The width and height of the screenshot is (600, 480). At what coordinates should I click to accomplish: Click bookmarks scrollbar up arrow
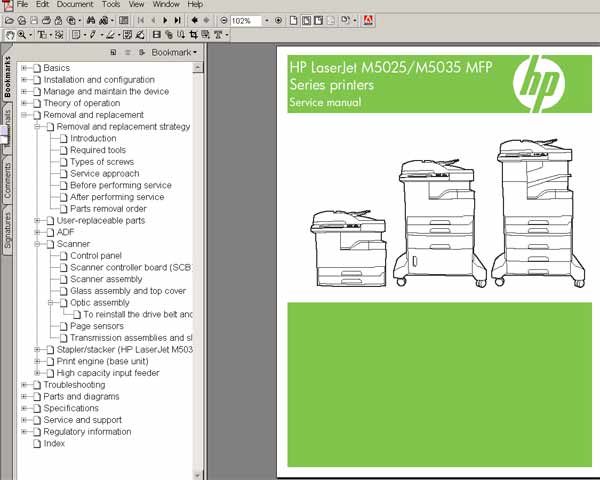197,68
